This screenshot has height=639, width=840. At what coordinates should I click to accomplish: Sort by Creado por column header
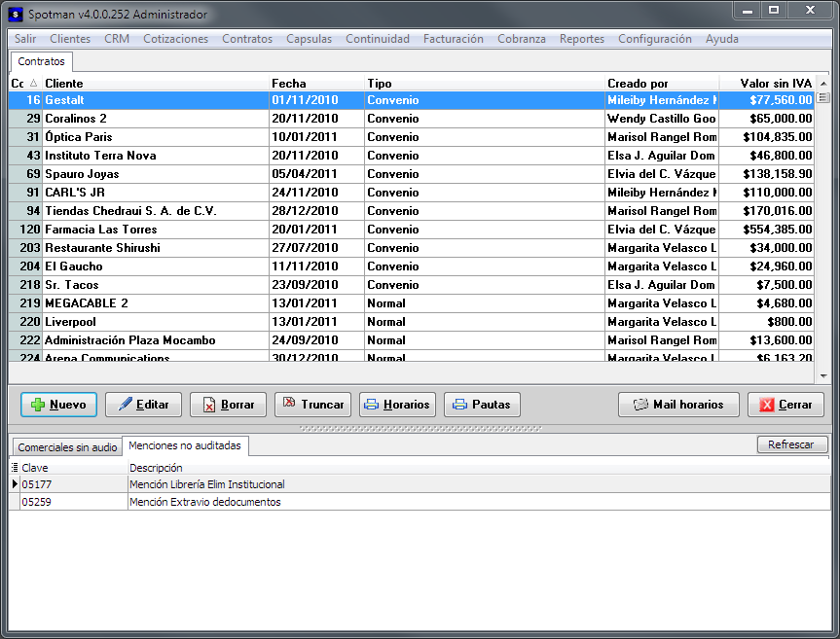662,84
